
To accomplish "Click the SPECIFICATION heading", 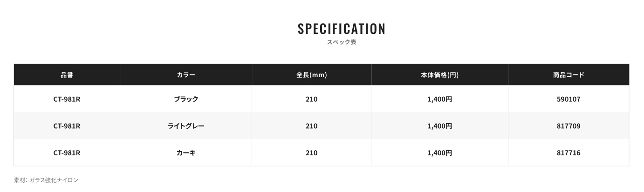I will pyautogui.click(x=342, y=29).
